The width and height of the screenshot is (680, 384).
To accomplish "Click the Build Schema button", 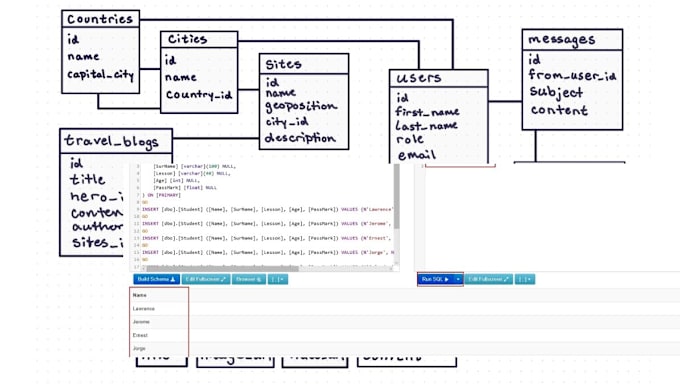I will [x=157, y=279].
